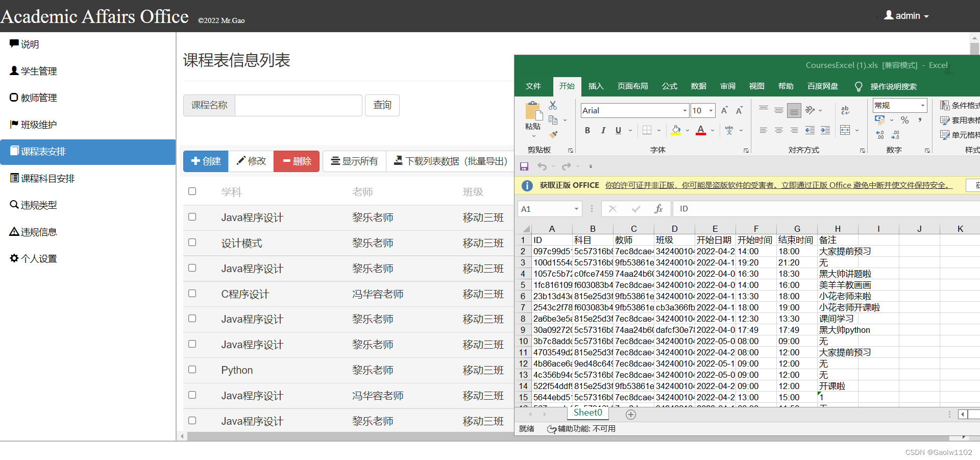Click the Increase Font Size icon
This screenshot has width=980, height=460.
724,110
